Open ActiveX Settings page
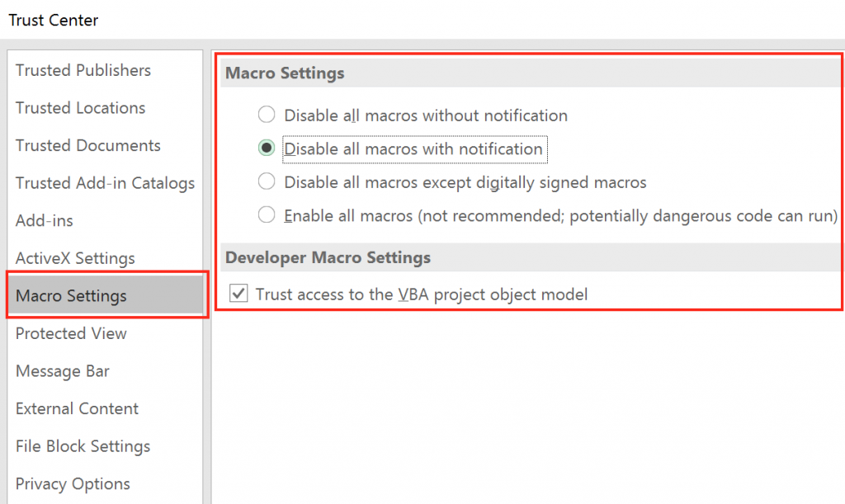The image size is (845, 504). (75, 258)
